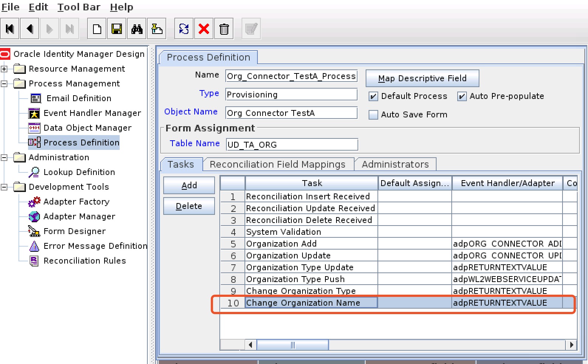Click Resource Management folder icon
The image size is (588, 364).
point(20,69)
